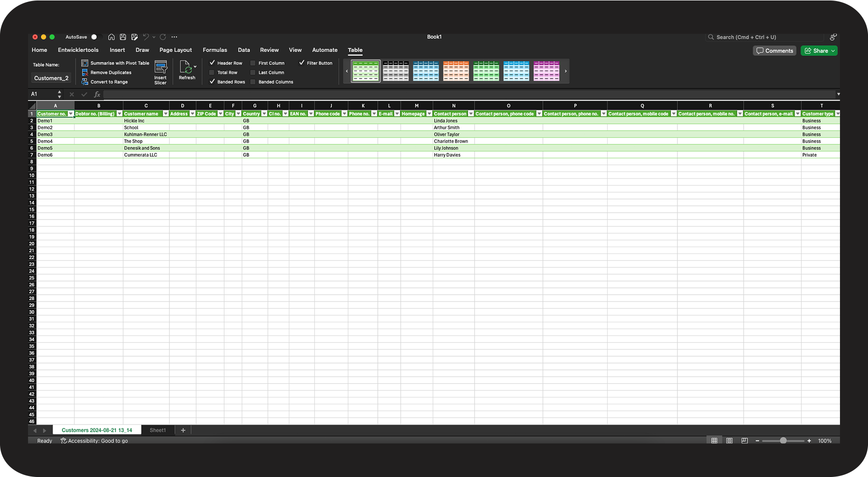This screenshot has height=477, width=868.
Task: Click the Name Box showing A1
Action: point(43,94)
